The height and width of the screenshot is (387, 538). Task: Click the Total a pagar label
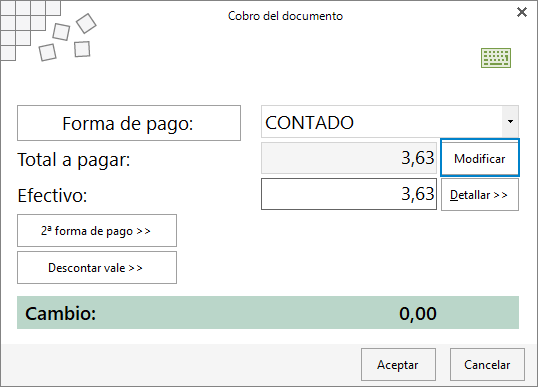point(74,160)
